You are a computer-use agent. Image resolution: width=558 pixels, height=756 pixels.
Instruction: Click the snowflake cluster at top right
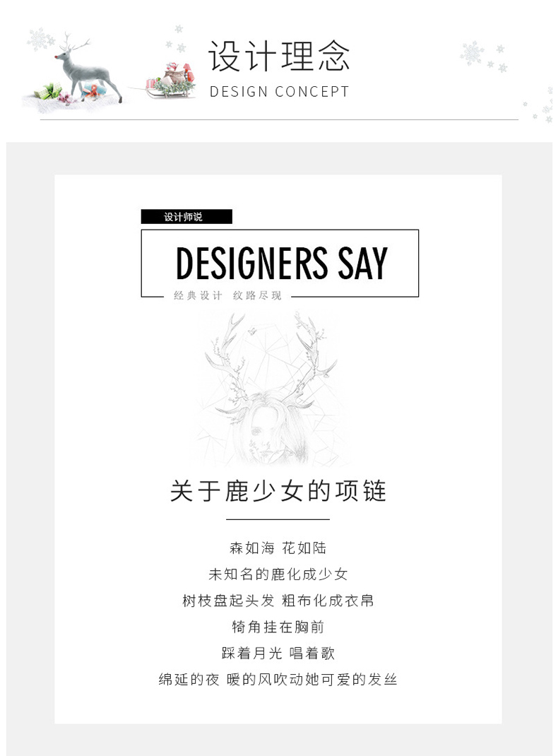[x=483, y=56]
